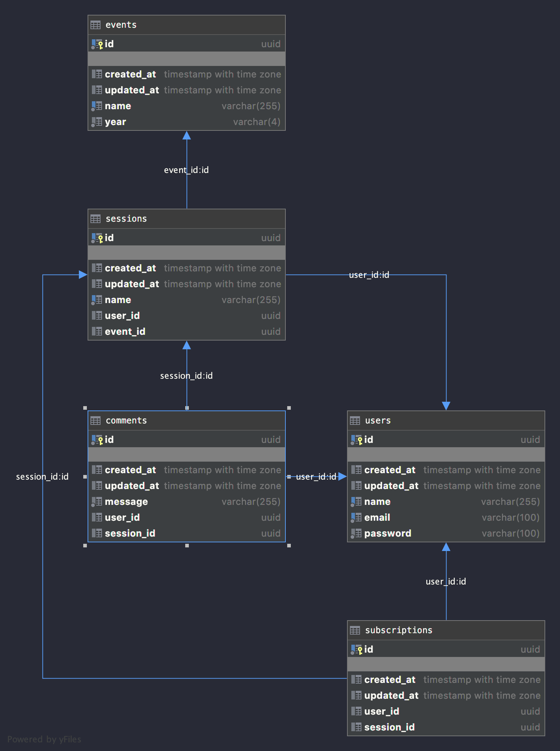Click the arrowhead pointing into the events table
Image resolution: width=560 pixels, height=751 pixels.
coord(187,135)
